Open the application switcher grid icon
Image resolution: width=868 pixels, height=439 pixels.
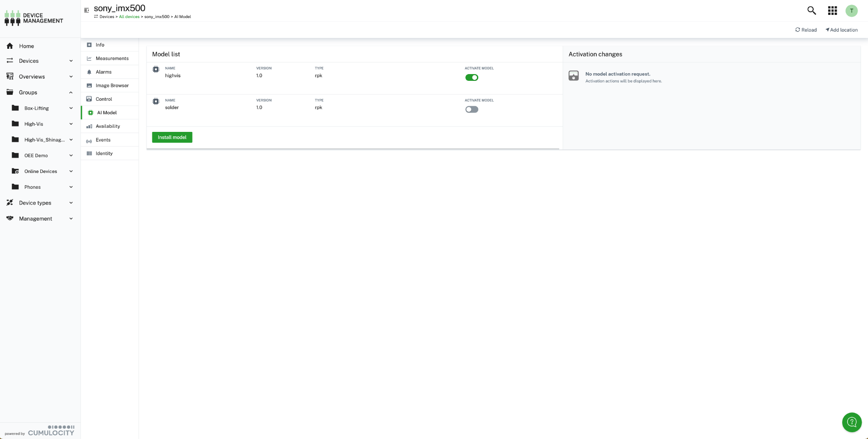point(832,10)
